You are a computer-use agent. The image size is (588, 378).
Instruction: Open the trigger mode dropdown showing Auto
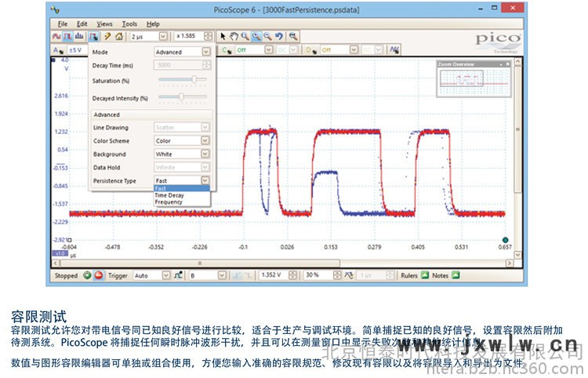tap(152, 275)
